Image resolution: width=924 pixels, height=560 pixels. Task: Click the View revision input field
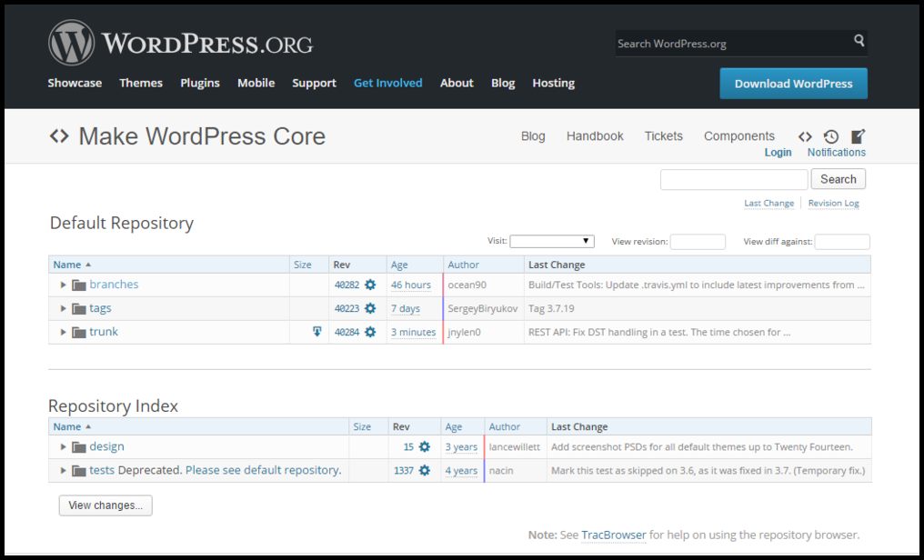coord(698,242)
